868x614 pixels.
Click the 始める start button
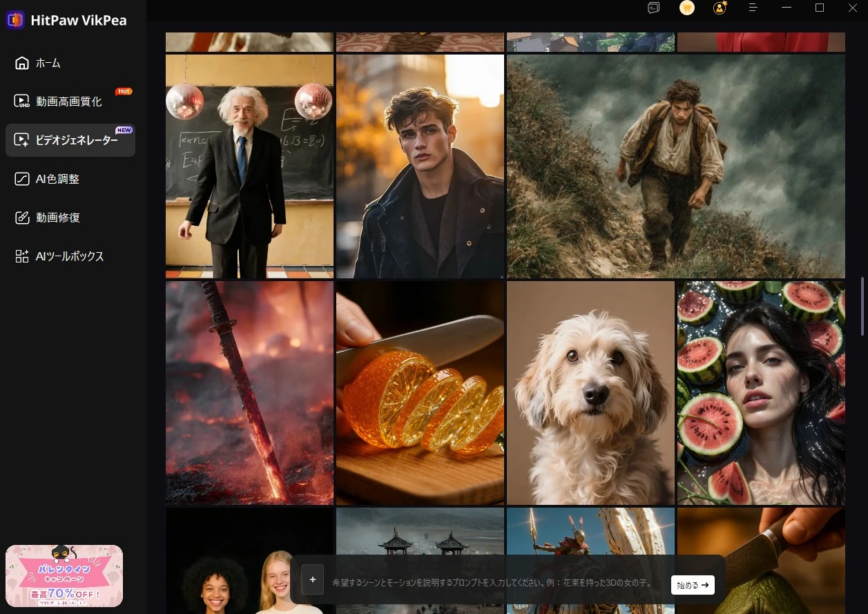coord(693,585)
